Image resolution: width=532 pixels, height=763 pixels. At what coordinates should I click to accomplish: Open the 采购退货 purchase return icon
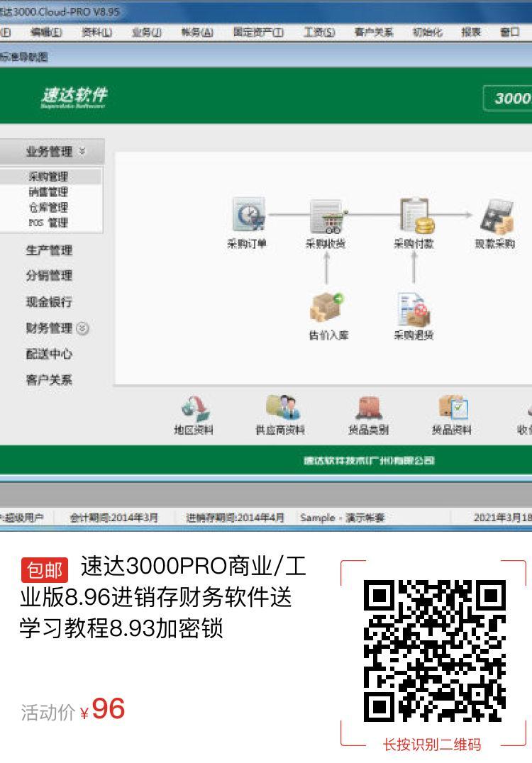[414, 309]
